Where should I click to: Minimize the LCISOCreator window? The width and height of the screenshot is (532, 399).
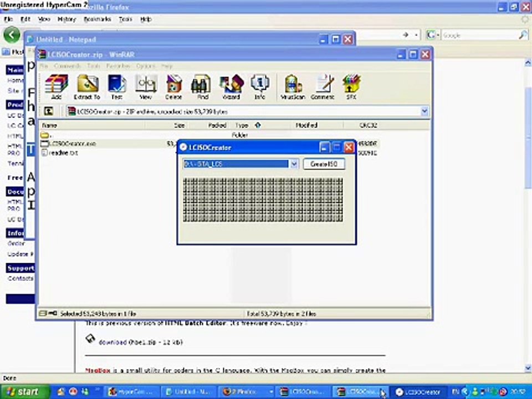tap(324, 147)
